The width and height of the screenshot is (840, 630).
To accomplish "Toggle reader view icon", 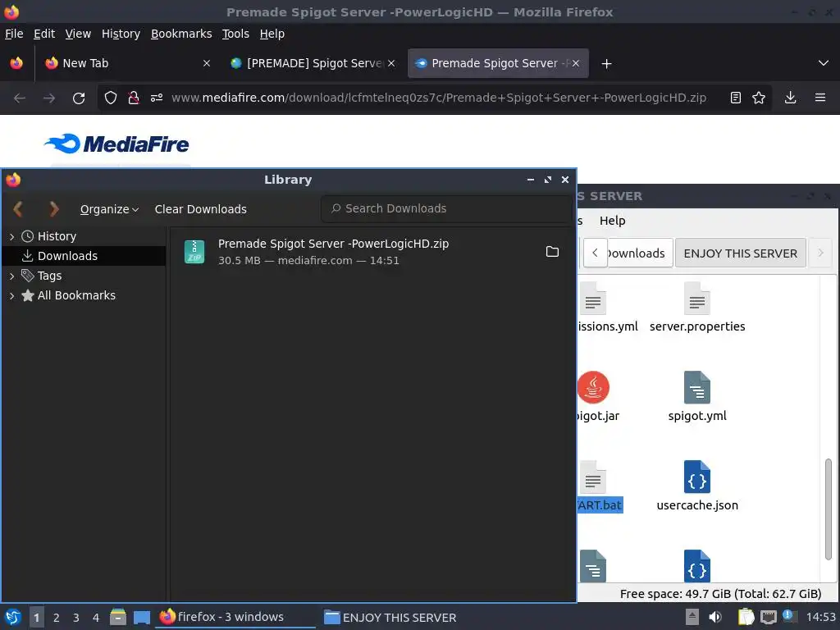I will [x=736, y=98].
